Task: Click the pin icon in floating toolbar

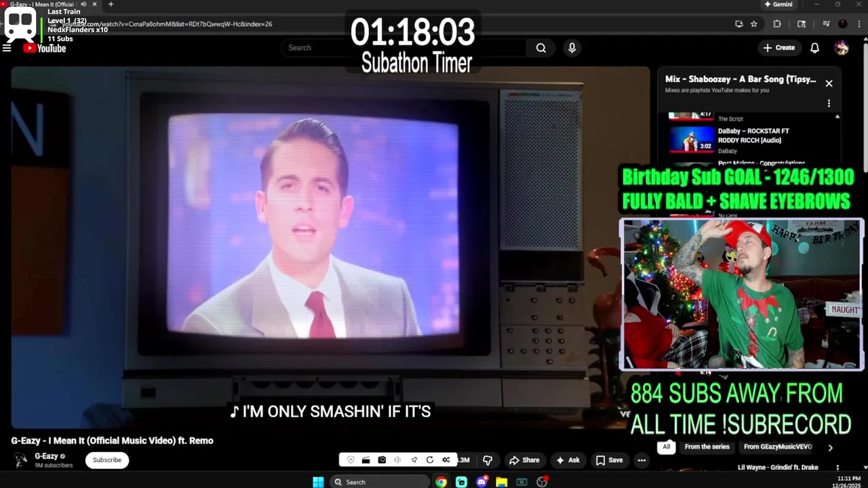Action: tap(414, 460)
